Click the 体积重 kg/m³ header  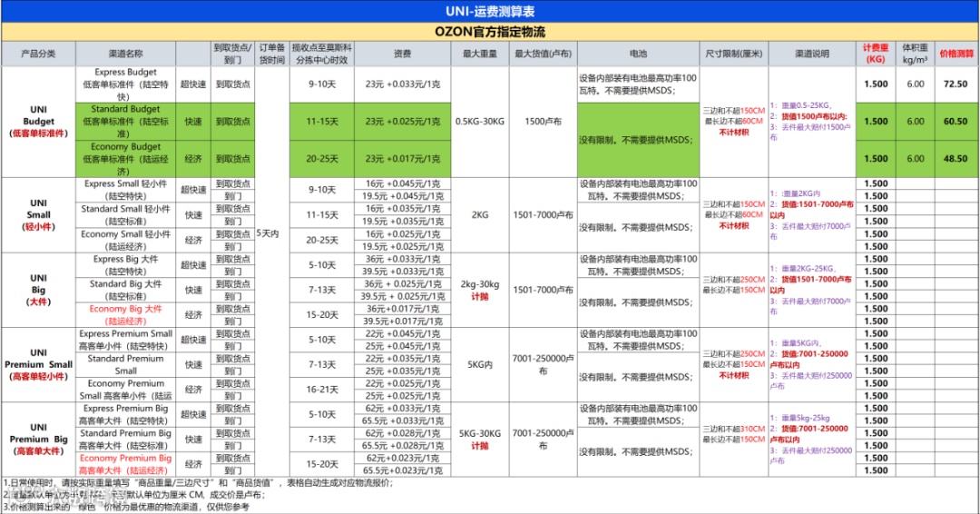click(x=915, y=54)
